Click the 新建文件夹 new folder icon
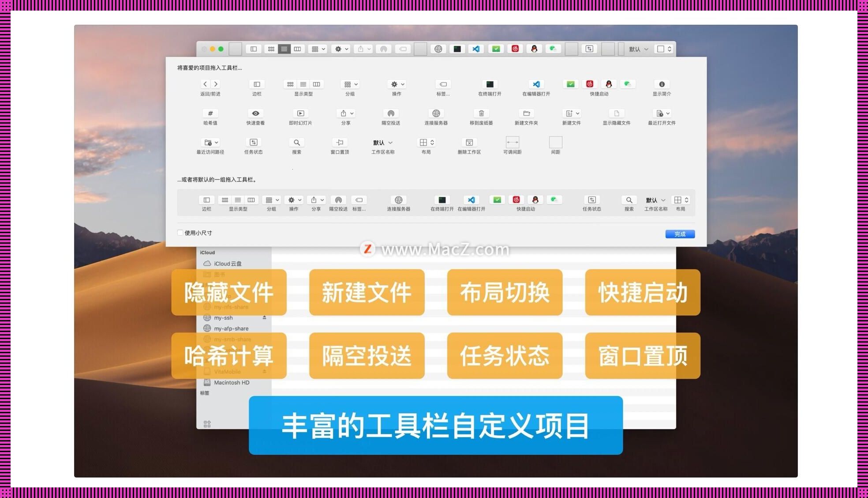This screenshot has height=498, width=868. (526, 113)
